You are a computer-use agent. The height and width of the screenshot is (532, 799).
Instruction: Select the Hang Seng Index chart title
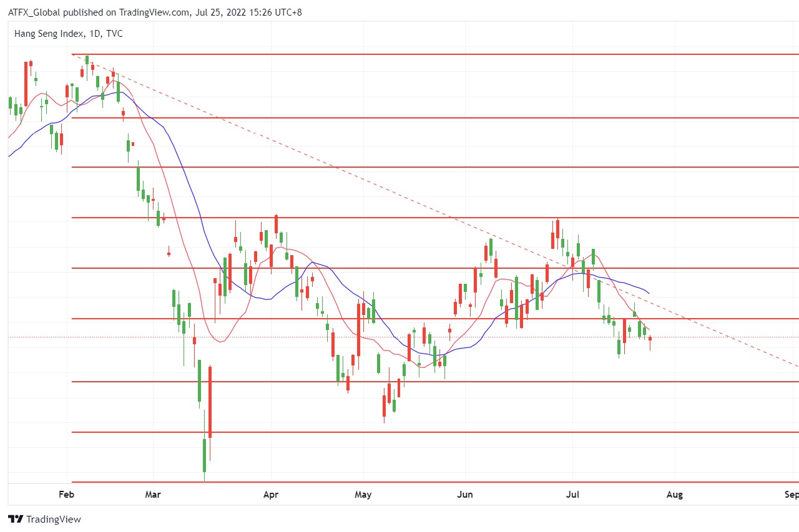tap(68, 34)
